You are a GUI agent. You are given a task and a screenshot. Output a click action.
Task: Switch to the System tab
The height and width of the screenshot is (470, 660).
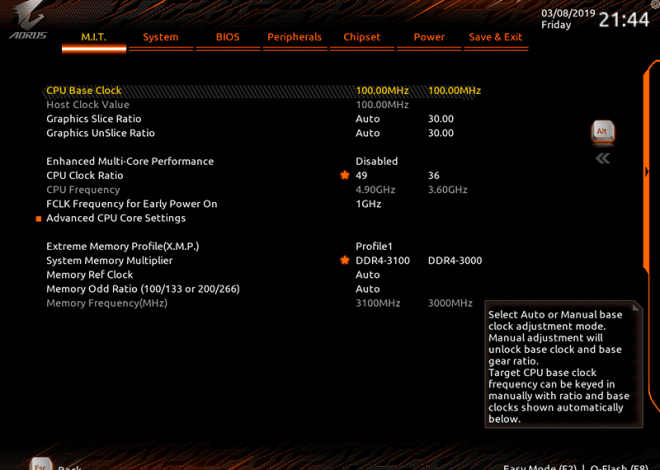pos(160,37)
